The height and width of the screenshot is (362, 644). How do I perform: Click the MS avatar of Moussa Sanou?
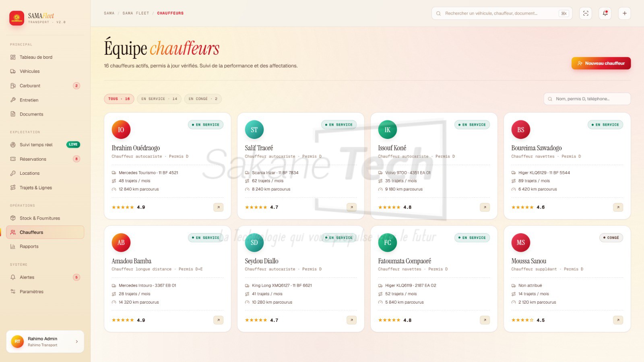coord(520,242)
